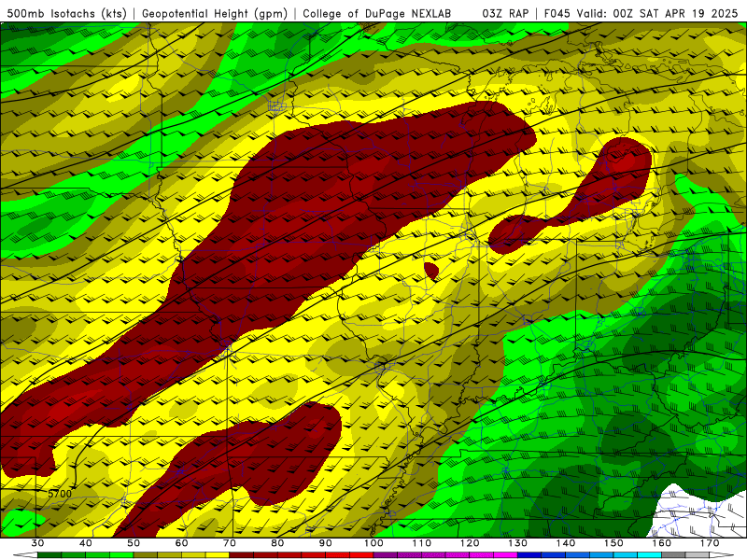Click the 120 kts legend label
Viewport: 747px width, 560px height.
point(470,543)
